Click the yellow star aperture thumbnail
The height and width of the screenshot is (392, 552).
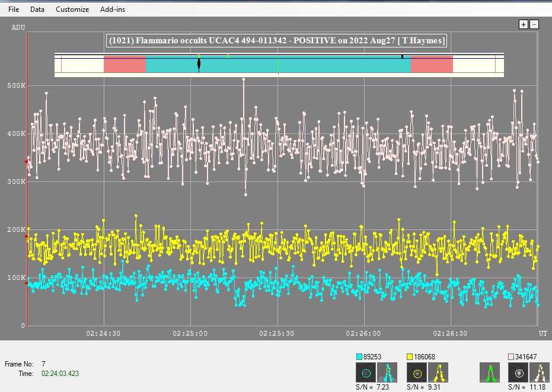point(417,372)
